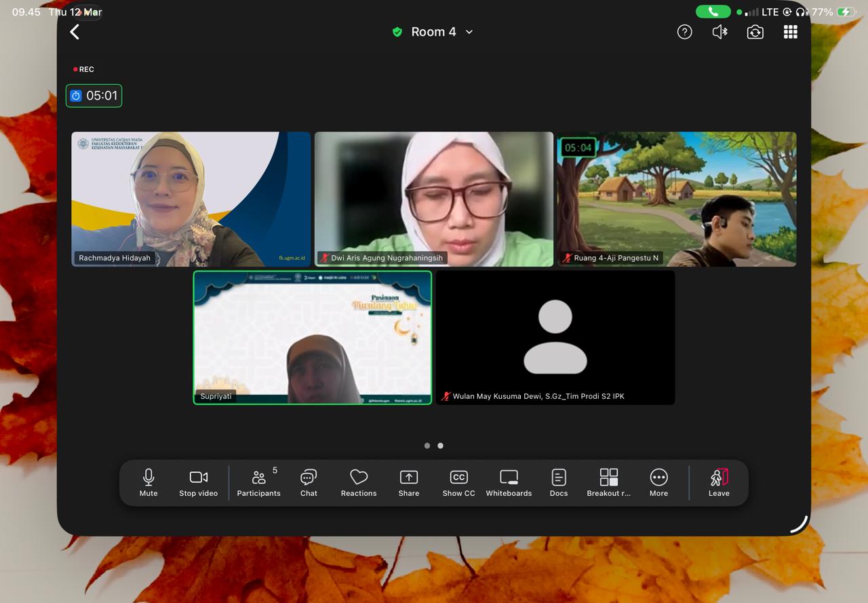Switch camera with the flip icon
This screenshot has width=868, height=603.
click(x=755, y=32)
